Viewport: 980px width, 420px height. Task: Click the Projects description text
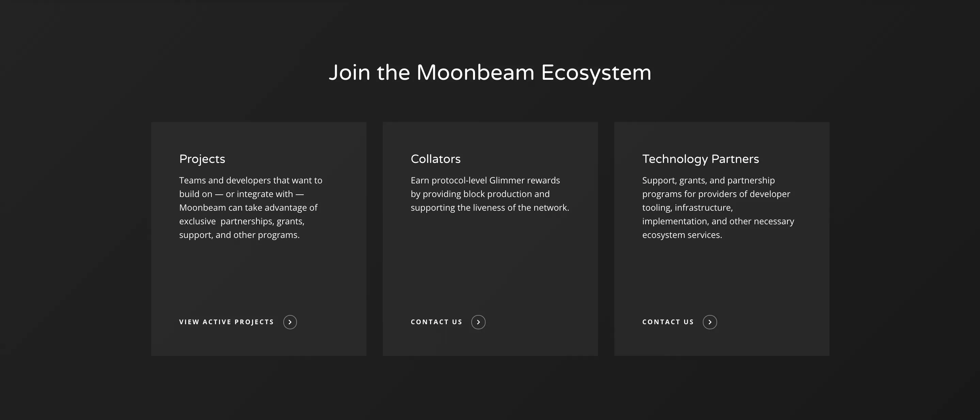point(250,207)
